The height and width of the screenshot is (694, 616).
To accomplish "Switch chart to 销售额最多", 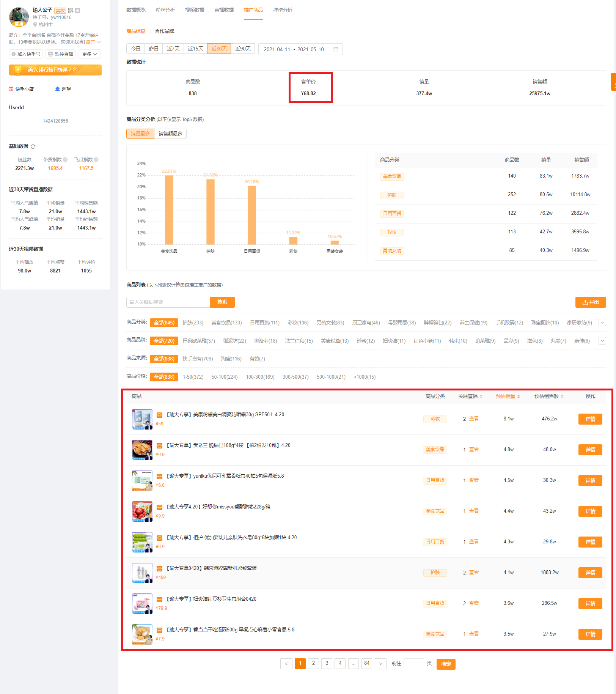I will click(x=170, y=134).
